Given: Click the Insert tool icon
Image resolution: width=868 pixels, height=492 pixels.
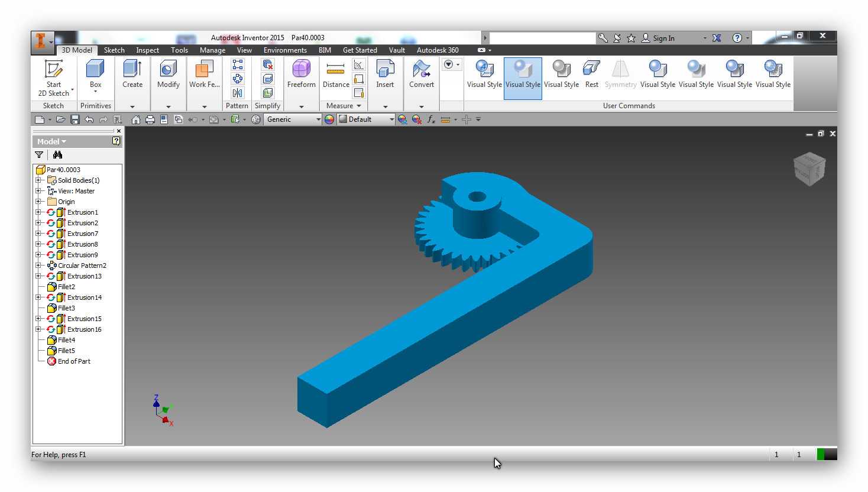Looking at the screenshot, I should coord(385,75).
